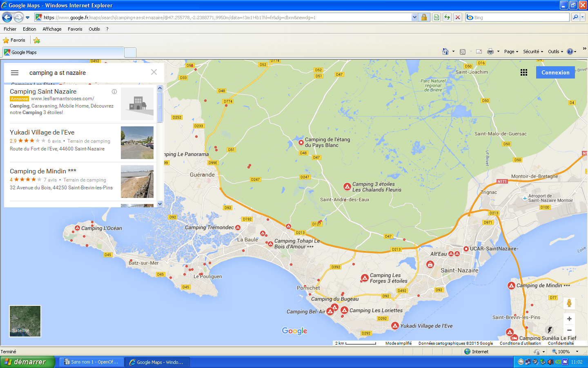Viewport: 588px width, 368px height.
Task: Click the Bing magnifier search button
Action: 575,17
